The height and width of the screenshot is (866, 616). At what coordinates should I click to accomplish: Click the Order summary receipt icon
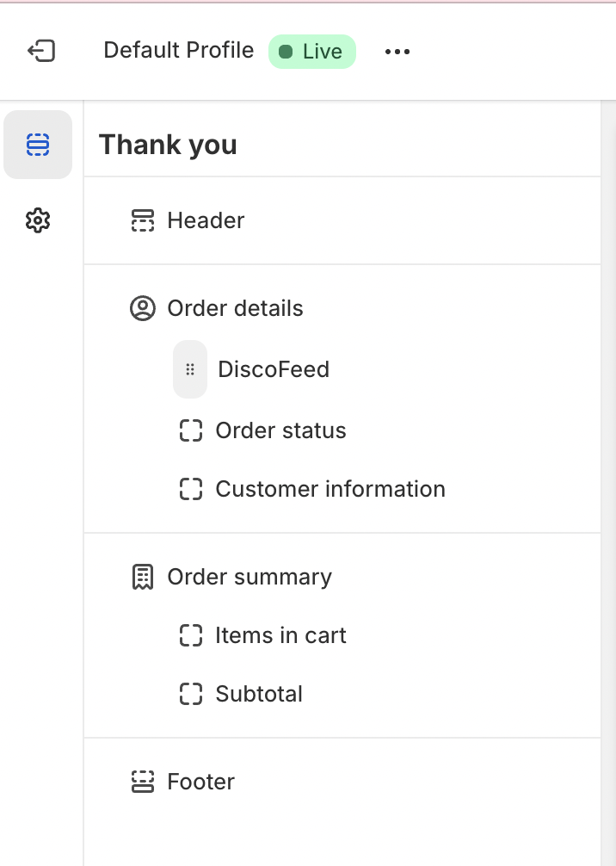[143, 577]
